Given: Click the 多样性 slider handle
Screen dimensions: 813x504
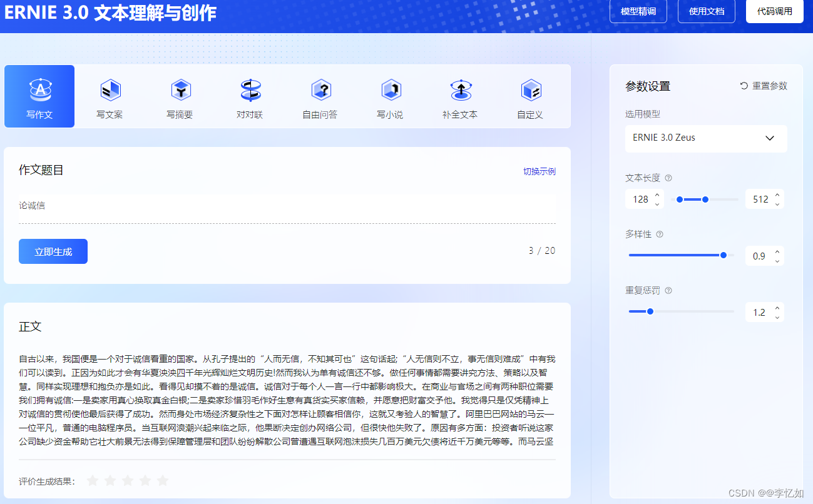Looking at the screenshot, I should tap(724, 255).
